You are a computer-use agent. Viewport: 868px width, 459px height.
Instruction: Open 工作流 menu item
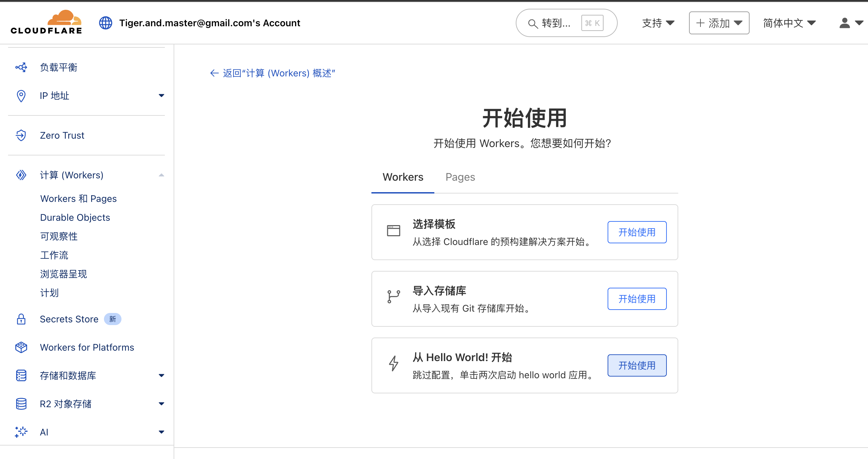54,255
